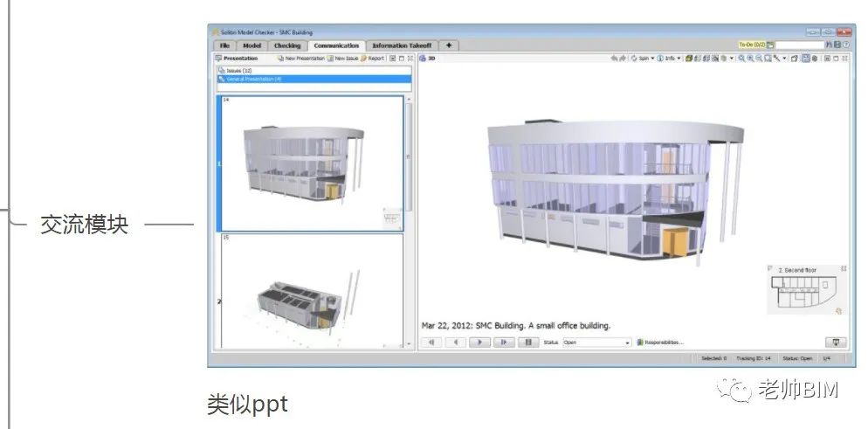Image resolution: width=868 pixels, height=429 pixels.
Task: Switch to the Model tab
Action: point(251,45)
